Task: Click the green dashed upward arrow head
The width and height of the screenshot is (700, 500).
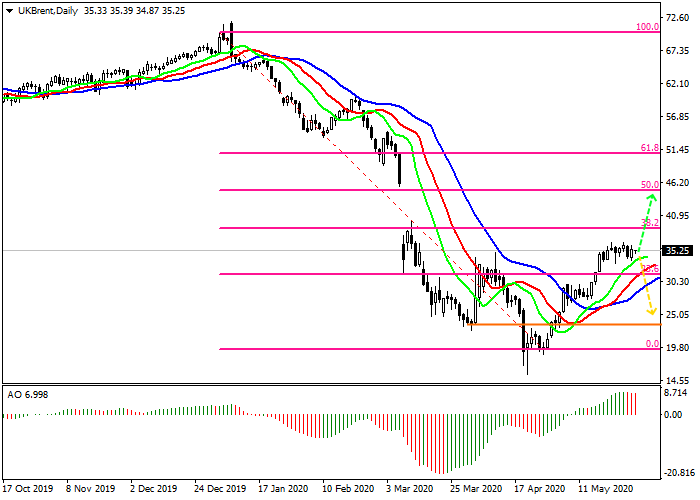Action: (x=649, y=197)
